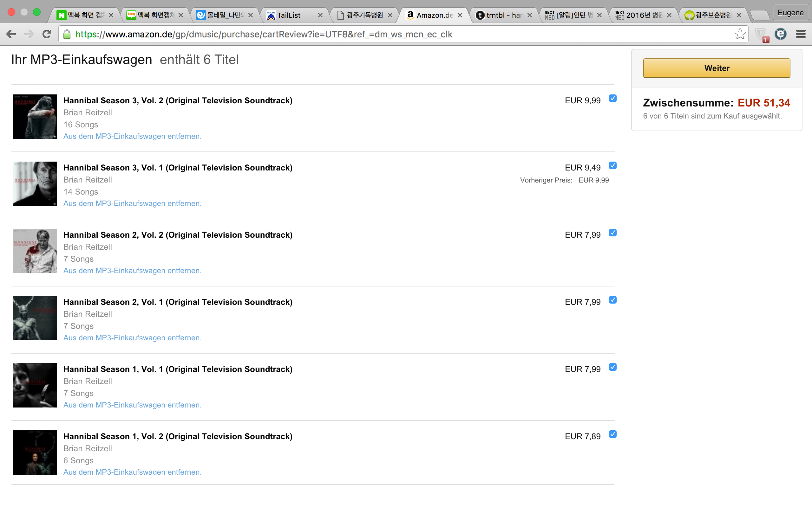The width and height of the screenshot is (812, 507).
Task: Click the blue e extension icon
Action: (781, 34)
